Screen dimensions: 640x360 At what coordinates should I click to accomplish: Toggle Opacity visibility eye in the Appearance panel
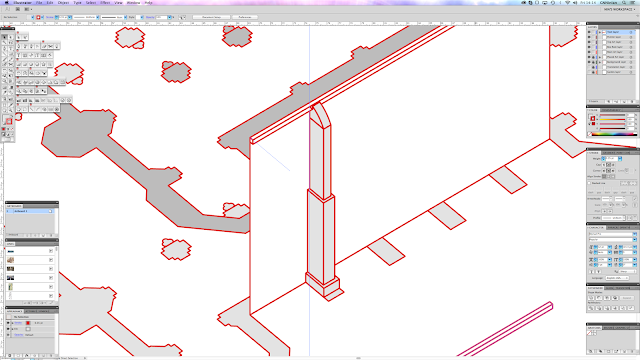8,335
